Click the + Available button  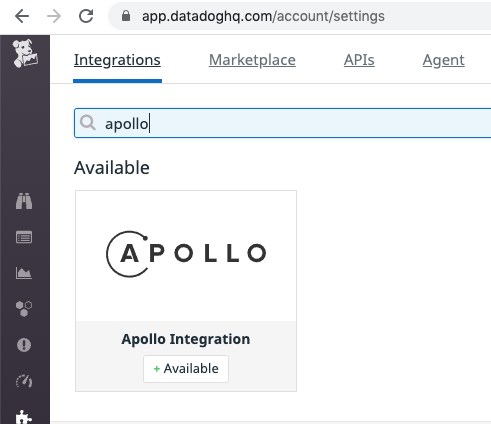pyautogui.click(x=186, y=369)
